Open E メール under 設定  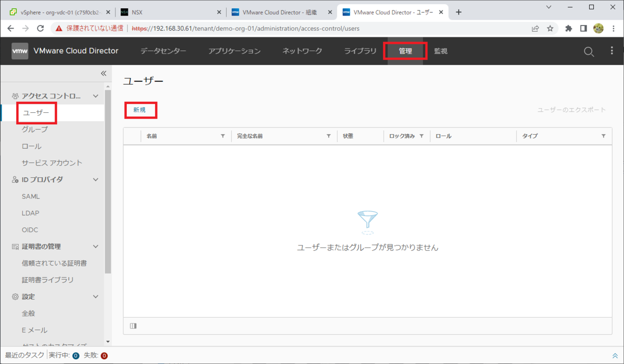pos(34,330)
